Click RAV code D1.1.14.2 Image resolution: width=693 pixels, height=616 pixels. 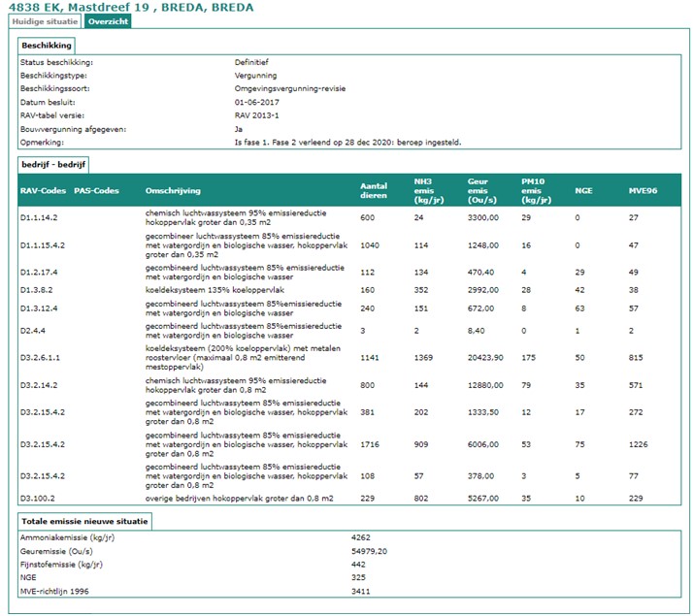tap(39, 217)
